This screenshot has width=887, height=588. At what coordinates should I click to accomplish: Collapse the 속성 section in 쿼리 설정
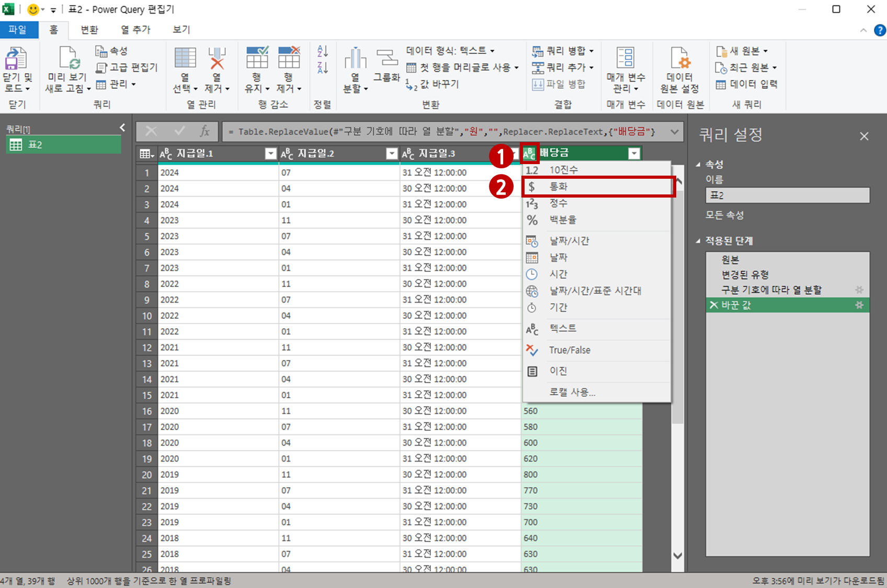click(698, 164)
